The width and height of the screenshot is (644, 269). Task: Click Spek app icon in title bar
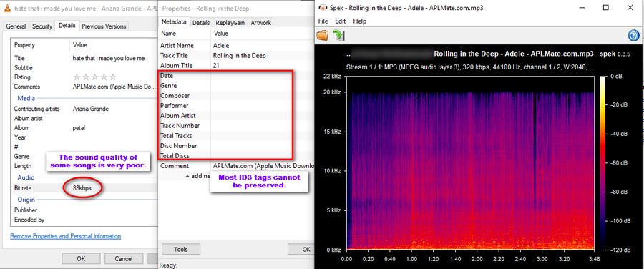tap(323, 8)
